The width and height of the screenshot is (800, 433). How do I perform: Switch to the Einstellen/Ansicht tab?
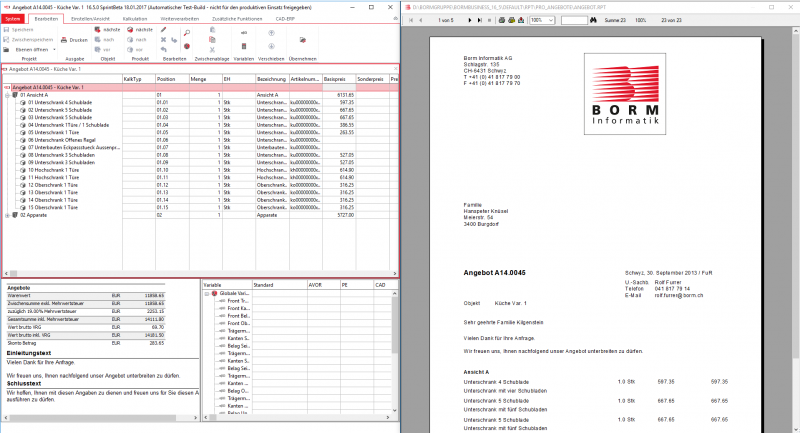point(84,19)
